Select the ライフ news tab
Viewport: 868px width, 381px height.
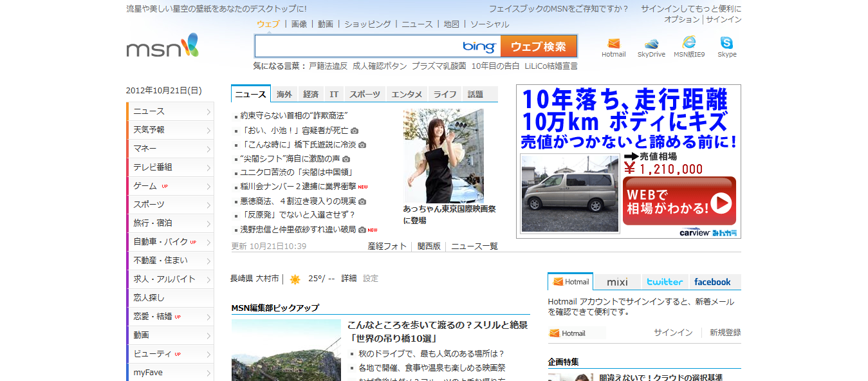(445, 94)
